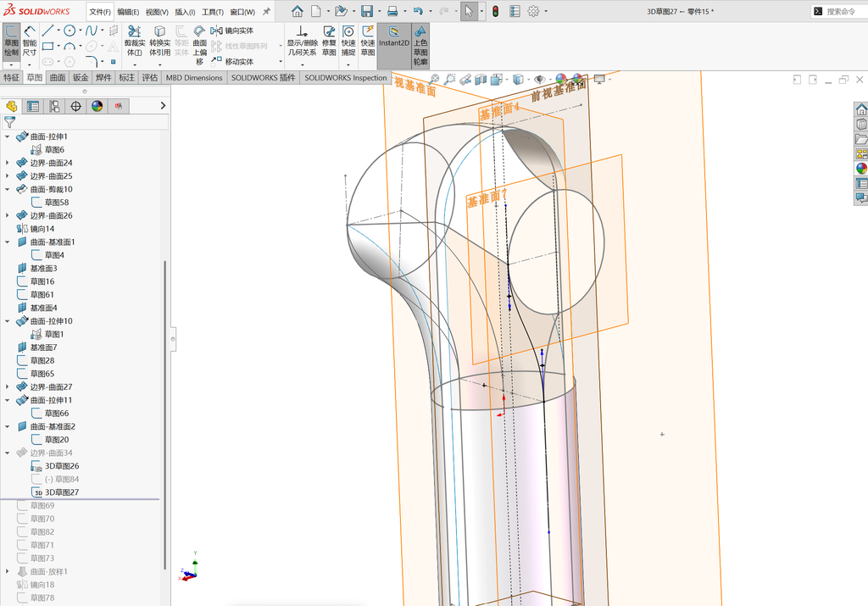The width and height of the screenshot is (868, 606).
Task: Select 基准面7 in the feature tree
Action: click(43, 347)
